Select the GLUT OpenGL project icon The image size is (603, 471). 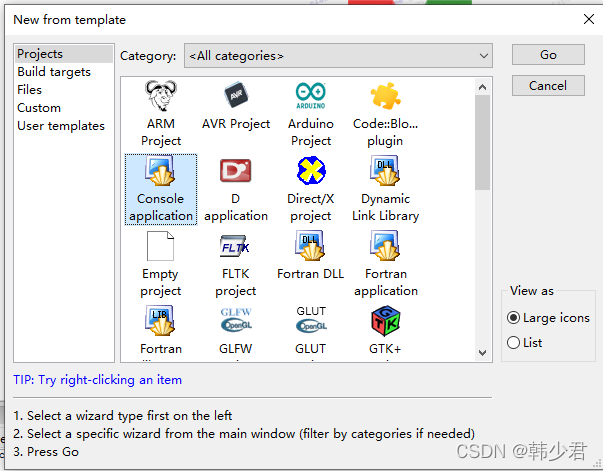(x=311, y=319)
